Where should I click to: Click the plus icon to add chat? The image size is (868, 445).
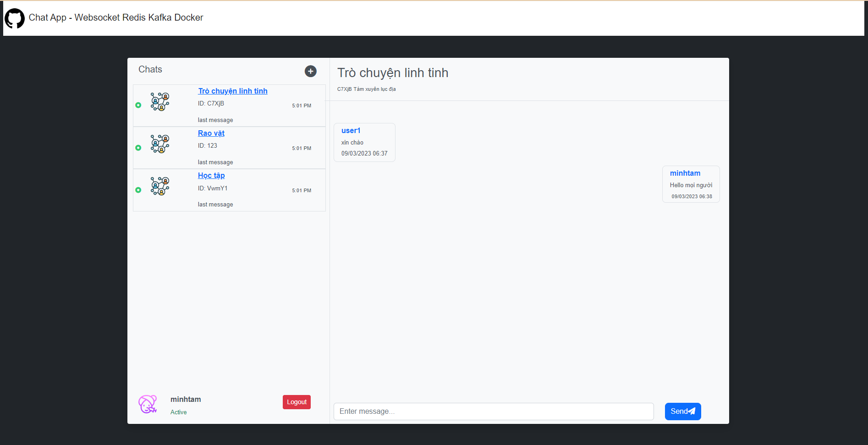(311, 71)
